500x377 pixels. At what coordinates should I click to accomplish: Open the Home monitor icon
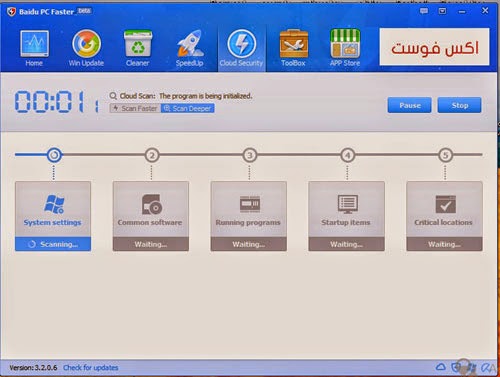[34, 43]
